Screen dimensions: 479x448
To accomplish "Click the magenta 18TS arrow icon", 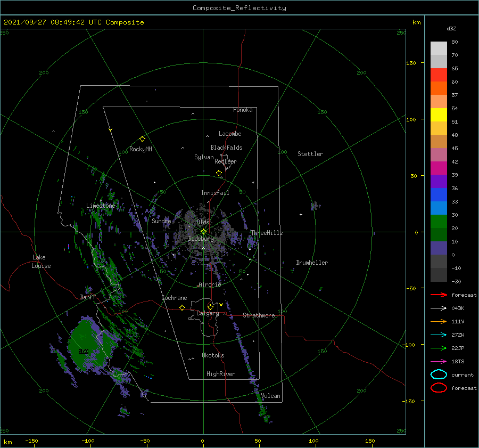I will [x=439, y=362].
